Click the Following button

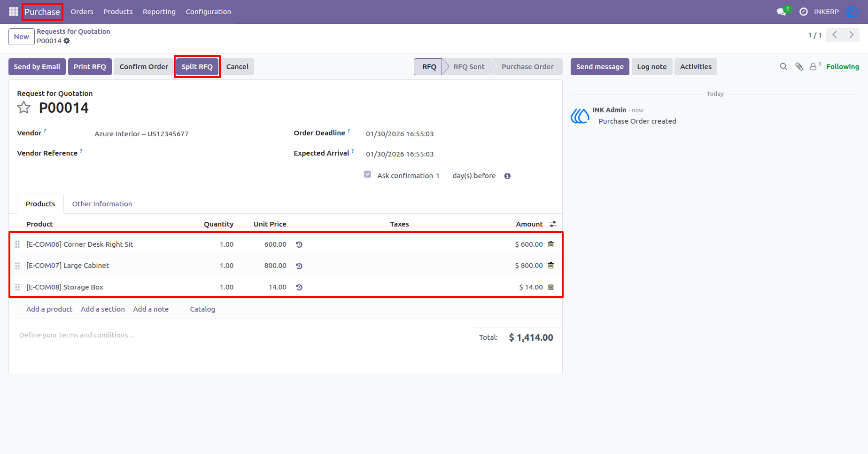(x=843, y=67)
